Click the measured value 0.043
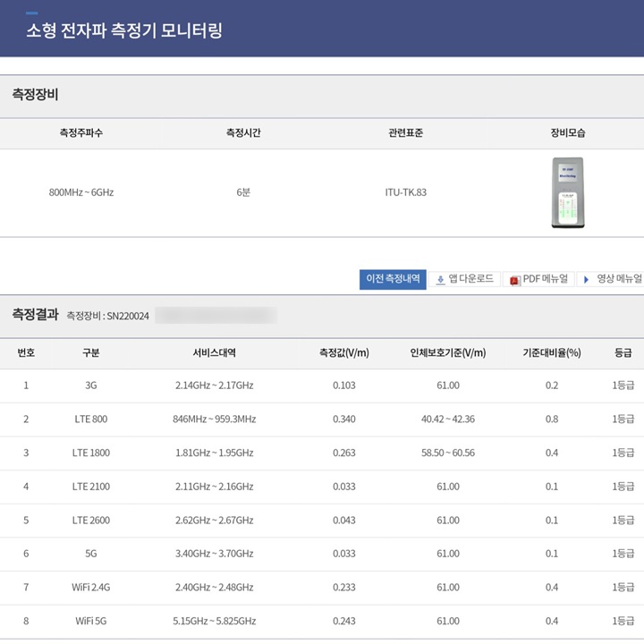 point(344,520)
